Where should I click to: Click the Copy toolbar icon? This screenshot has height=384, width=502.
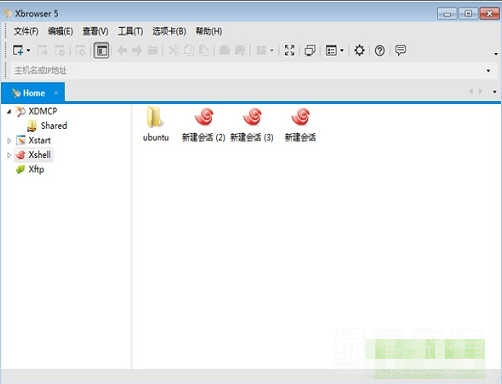click(x=189, y=51)
